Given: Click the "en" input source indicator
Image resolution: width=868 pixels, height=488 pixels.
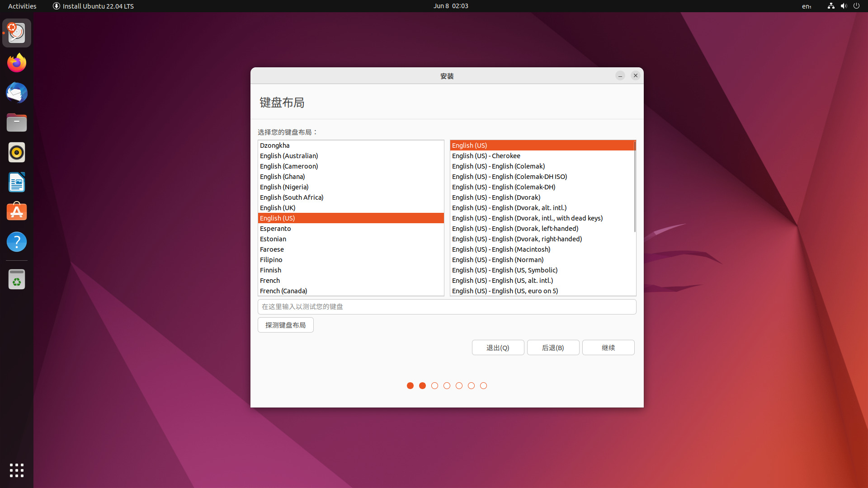Looking at the screenshot, I should [x=807, y=6].
